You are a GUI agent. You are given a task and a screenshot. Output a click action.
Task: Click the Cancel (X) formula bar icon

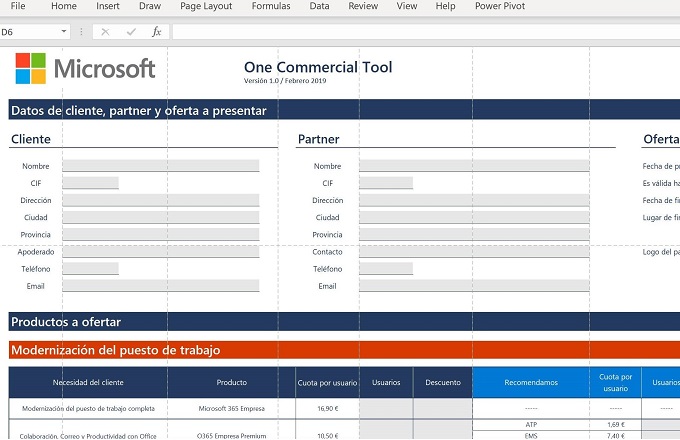[105, 32]
